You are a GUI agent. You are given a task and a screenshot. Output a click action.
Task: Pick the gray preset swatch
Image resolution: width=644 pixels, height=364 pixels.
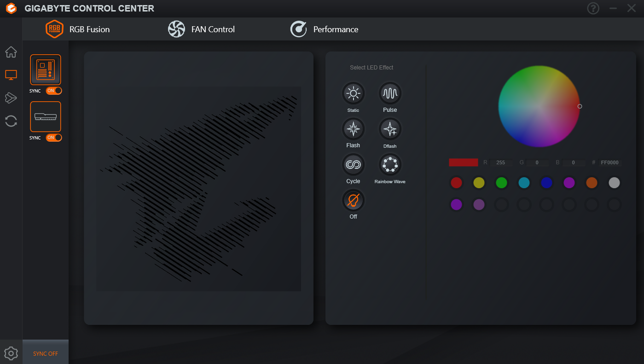point(614,183)
